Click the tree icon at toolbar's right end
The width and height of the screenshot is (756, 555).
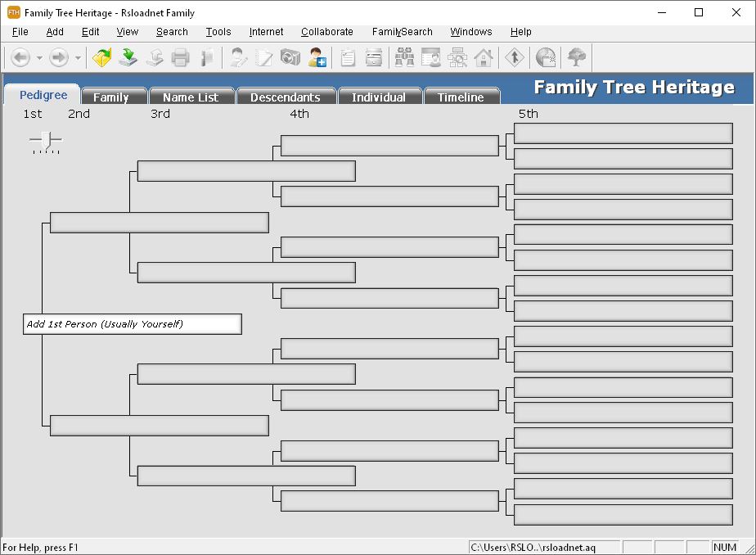click(577, 57)
